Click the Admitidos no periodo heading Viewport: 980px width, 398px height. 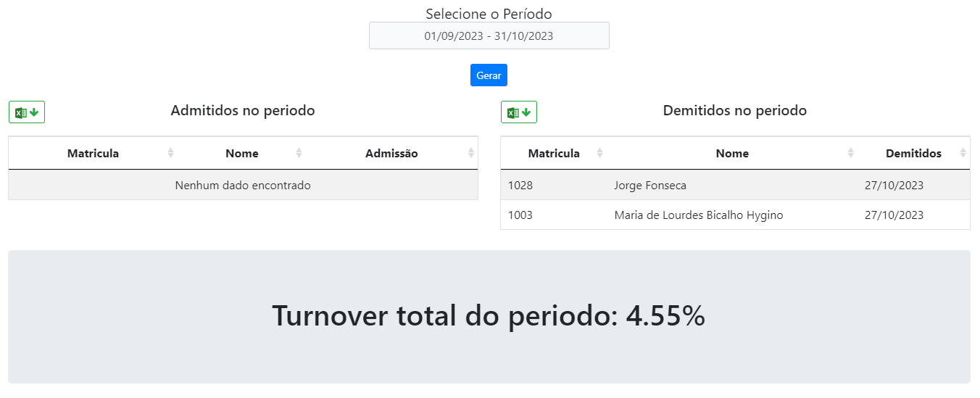(x=243, y=111)
